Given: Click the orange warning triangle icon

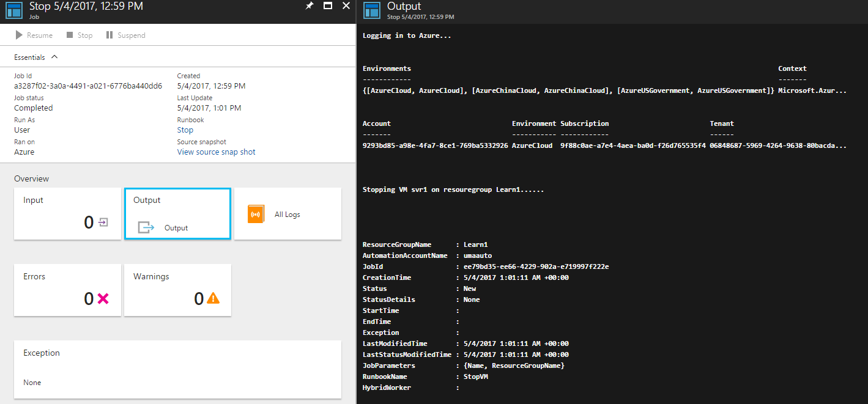Looking at the screenshot, I should [213, 298].
